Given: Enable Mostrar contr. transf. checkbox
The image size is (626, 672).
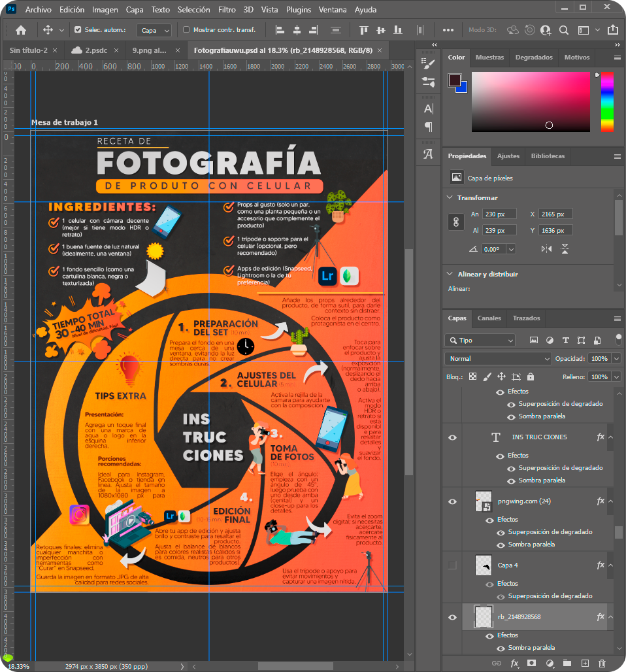Looking at the screenshot, I should pyautogui.click(x=186, y=30).
